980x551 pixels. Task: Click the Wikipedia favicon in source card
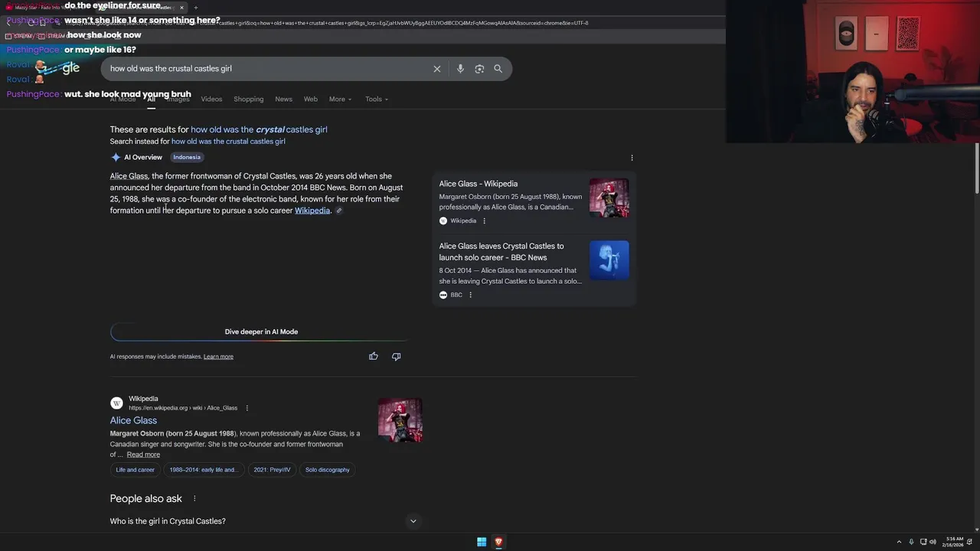tap(443, 221)
